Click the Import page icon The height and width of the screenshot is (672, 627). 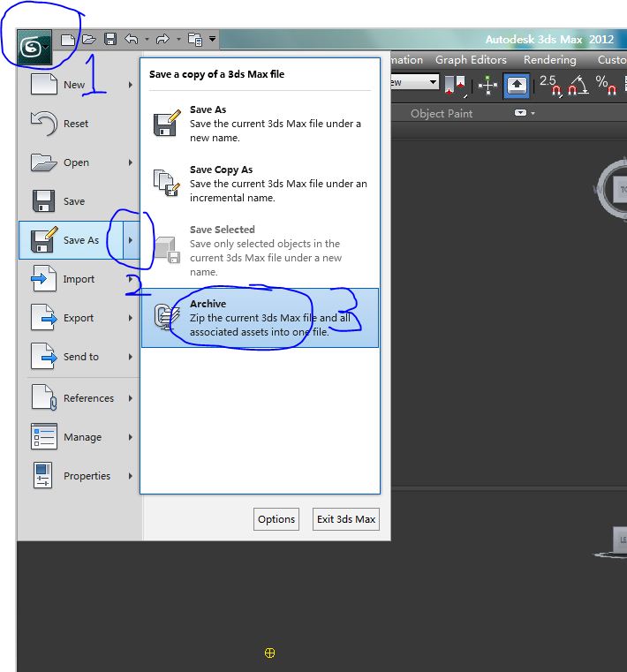(44, 278)
